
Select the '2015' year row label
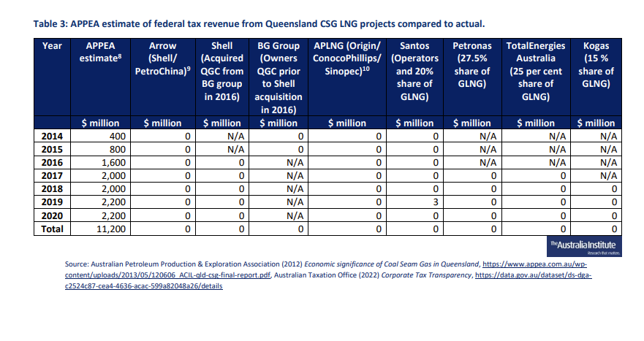tap(52, 150)
